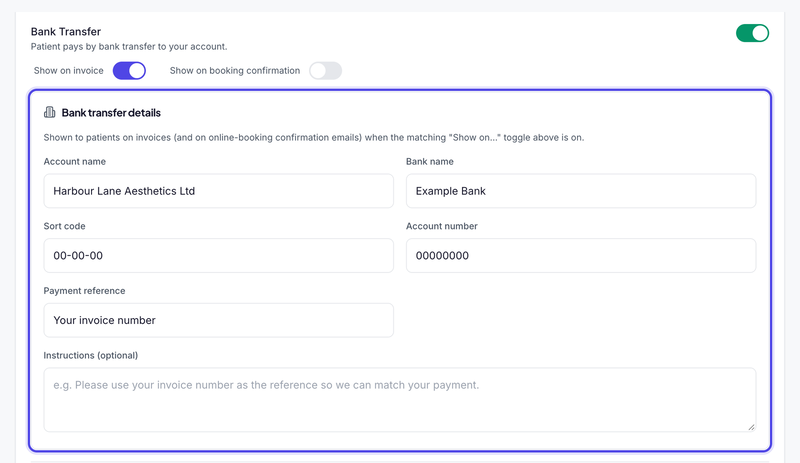Disable the Bank Transfer payment method toggle

coord(752,33)
